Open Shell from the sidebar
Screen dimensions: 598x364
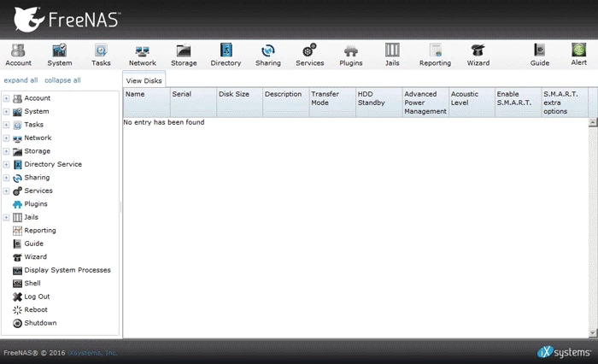pos(32,283)
